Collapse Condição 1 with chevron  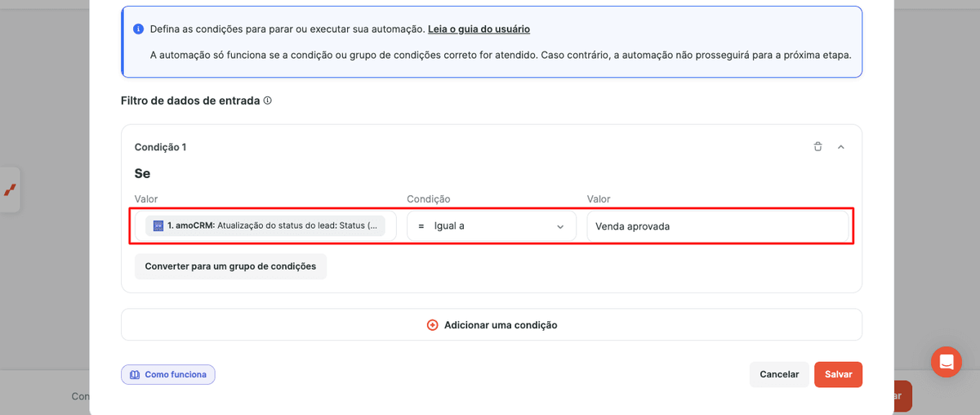[x=841, y=147]
